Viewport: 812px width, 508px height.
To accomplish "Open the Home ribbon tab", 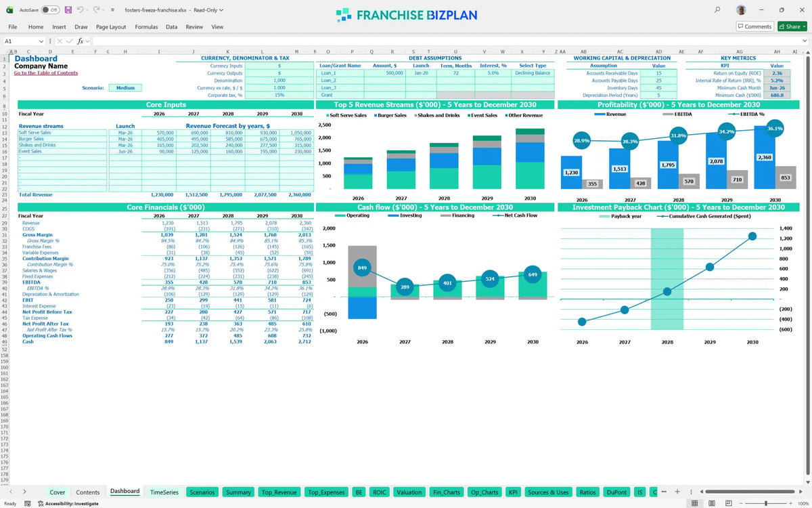I will pyautogui.click(x=36, y=26).
